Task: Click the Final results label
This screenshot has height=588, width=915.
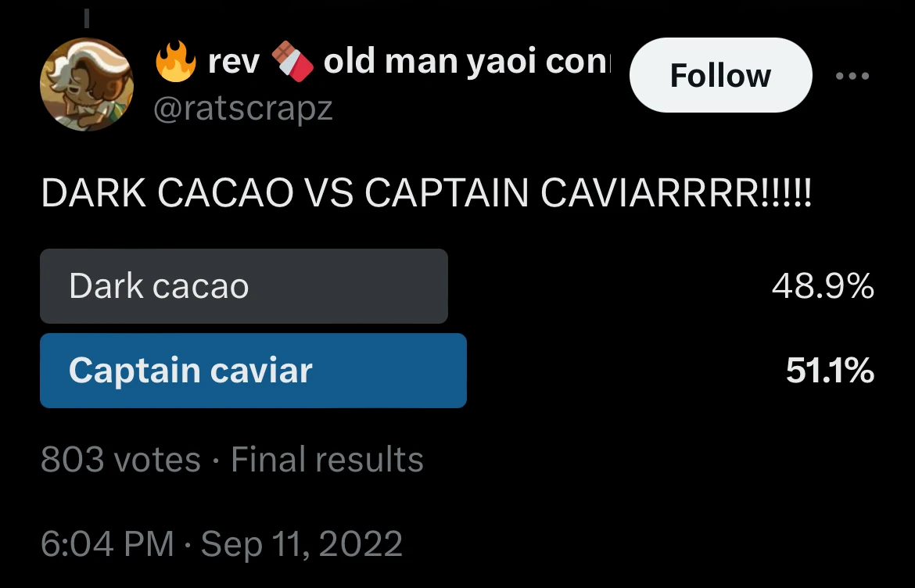Action: [325, 460]
